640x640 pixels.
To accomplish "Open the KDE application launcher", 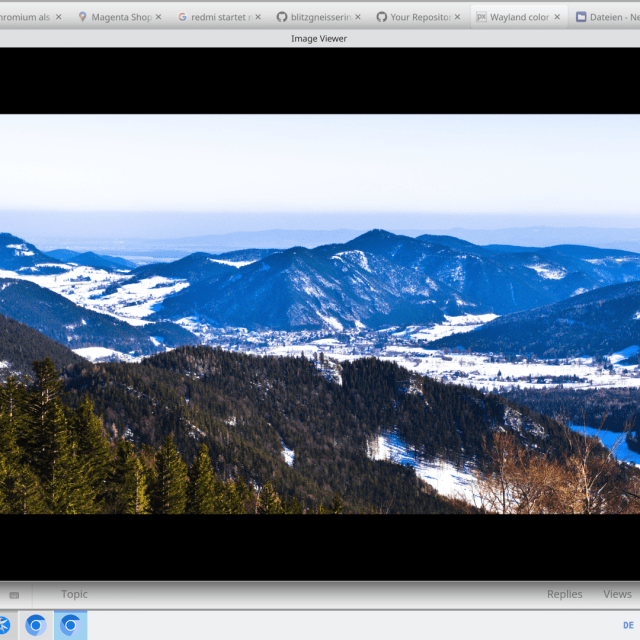I will click(x=5, y=625).
